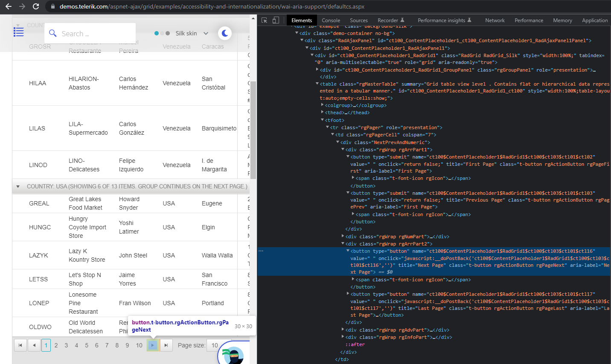Viewport: 611px width, 364px height.
Task: Toggle dark mode with the moon icon
Action: click(225, 33)
